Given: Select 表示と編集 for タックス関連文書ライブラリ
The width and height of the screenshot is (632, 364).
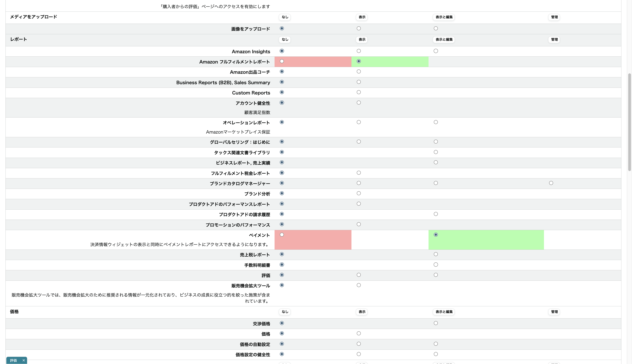Looking at the screenshot, I should coord(436,152).
